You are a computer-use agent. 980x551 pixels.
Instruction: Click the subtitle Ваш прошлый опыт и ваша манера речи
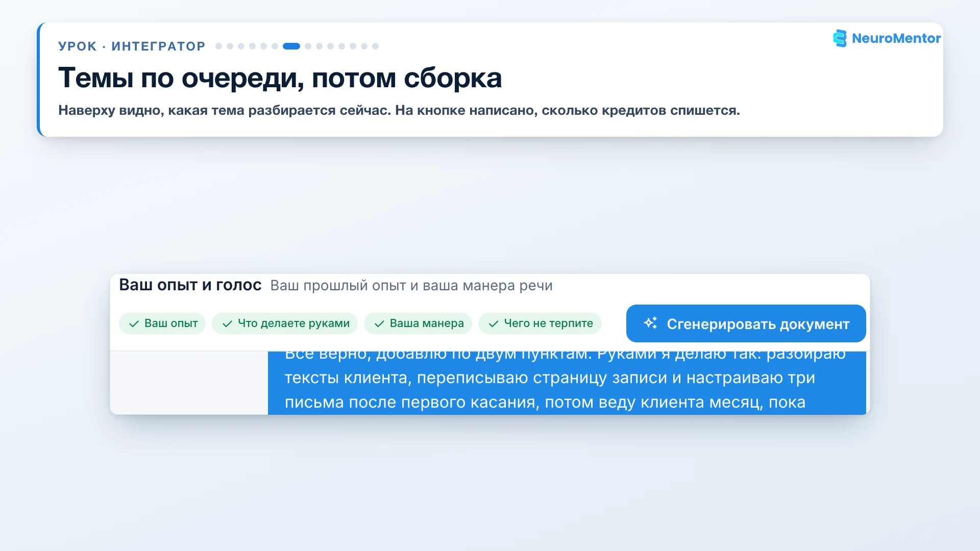click(411, 286)
